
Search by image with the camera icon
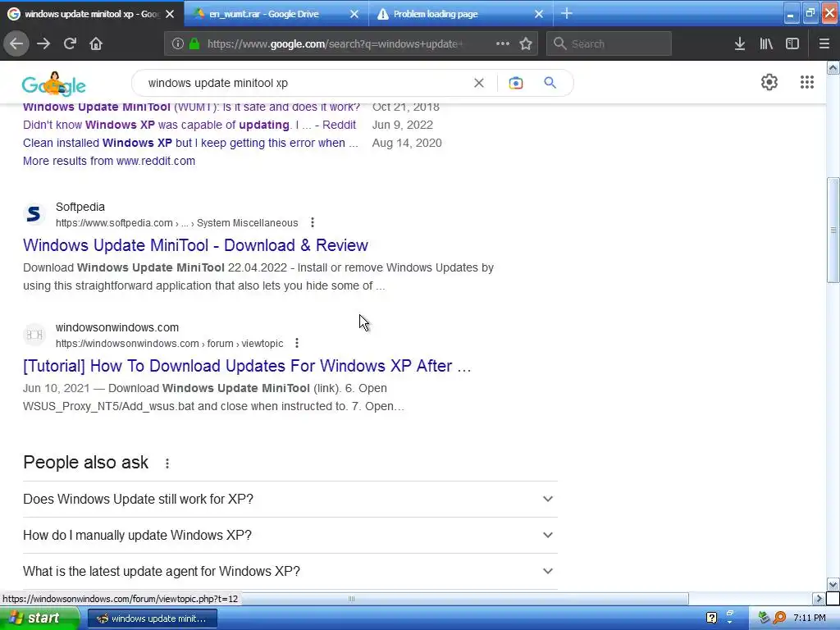tap(516, 83)
